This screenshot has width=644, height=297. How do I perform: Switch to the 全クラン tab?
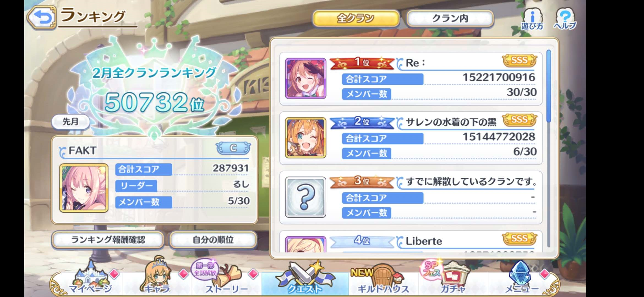pos(356,18)
